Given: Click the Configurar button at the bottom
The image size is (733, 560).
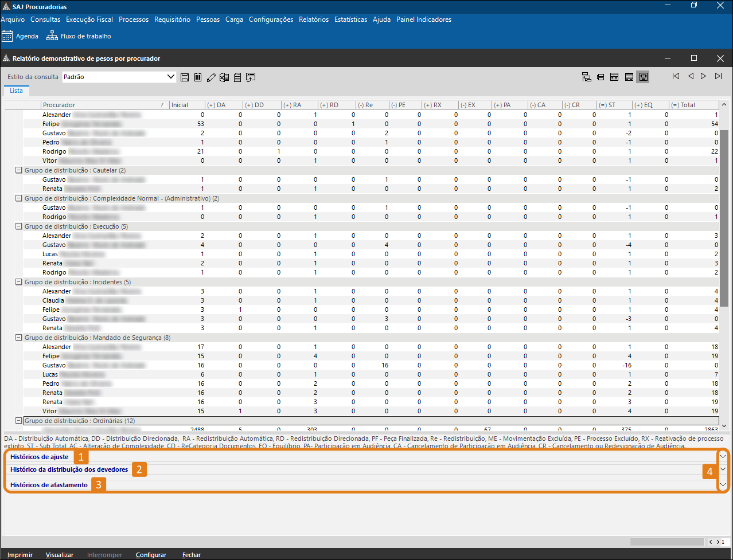Looking at the screenshot, I should pos(151,555).
